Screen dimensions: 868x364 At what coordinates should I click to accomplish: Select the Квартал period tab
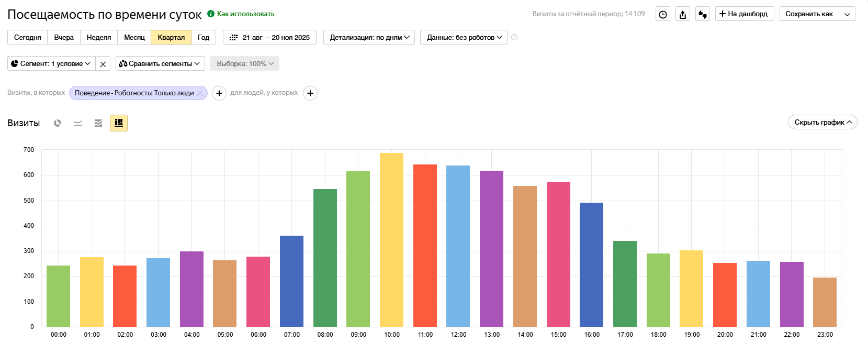[x=171, y=37]
